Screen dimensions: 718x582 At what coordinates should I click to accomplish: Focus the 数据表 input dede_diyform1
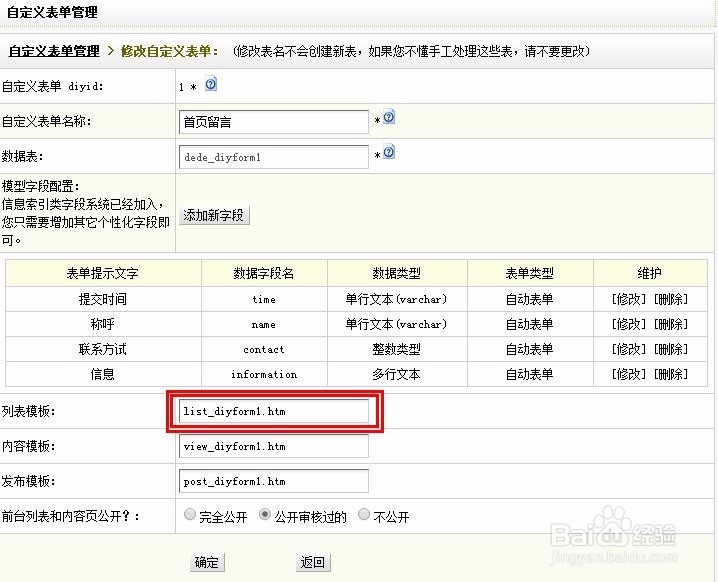click(x=274, y=157)
